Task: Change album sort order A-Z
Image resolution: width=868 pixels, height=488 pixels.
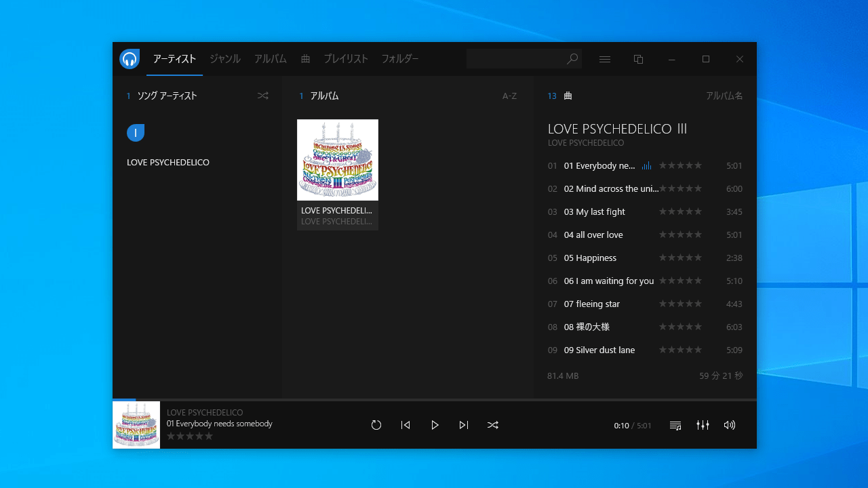Action: 509,96
